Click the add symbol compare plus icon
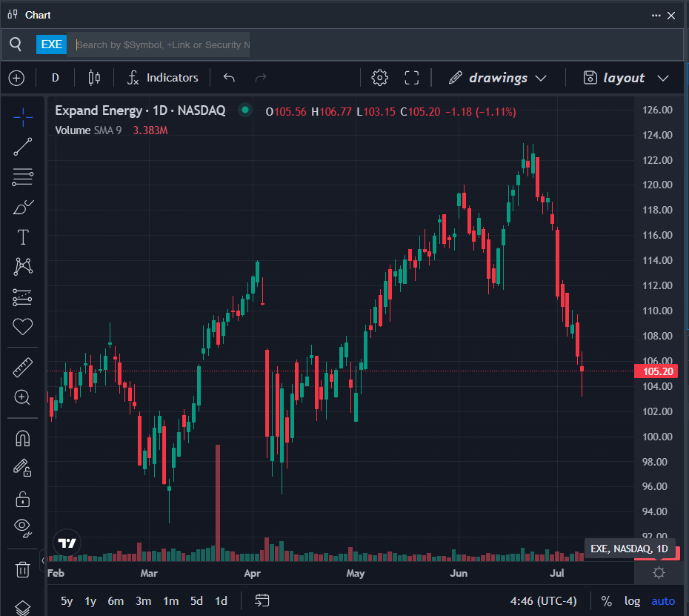This screenshot has height=616, width=689. coord(17,79)
